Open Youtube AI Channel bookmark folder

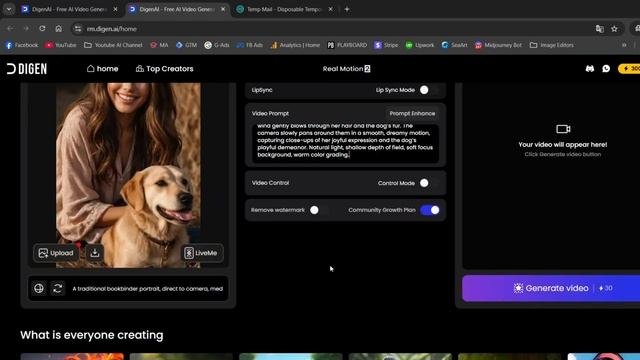[113, 45]
